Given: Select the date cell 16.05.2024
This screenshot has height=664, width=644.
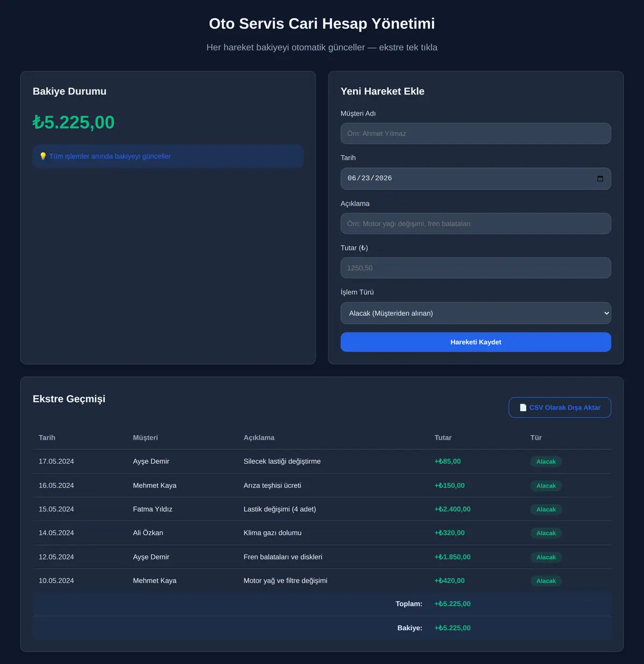Looking at the screenshot, I should point(56,485).
